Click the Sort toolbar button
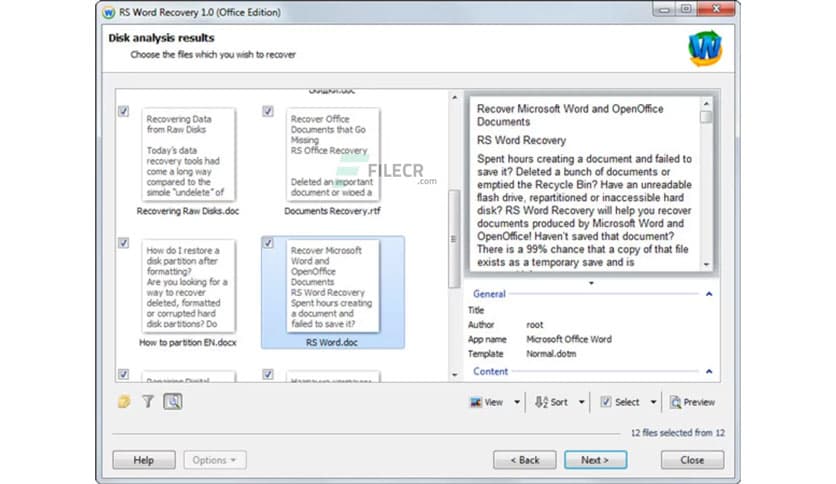Screen dimensions: 836x484 pyautogui.click(x=552, y=402)
